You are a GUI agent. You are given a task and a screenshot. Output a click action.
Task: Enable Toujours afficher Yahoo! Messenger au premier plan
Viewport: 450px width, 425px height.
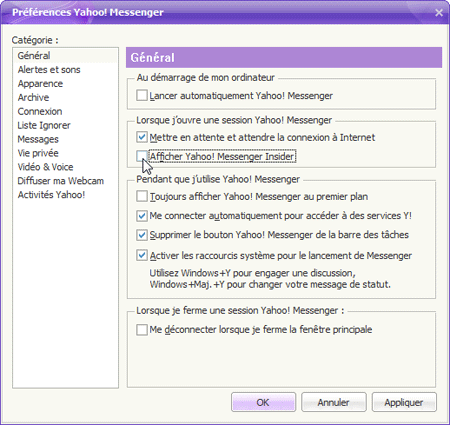click(x=142, y=196)
